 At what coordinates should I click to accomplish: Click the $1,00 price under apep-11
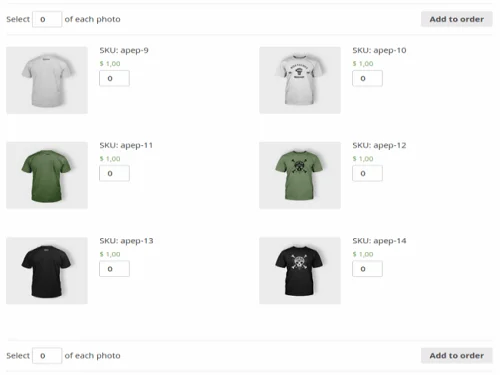tap(110, 159)
